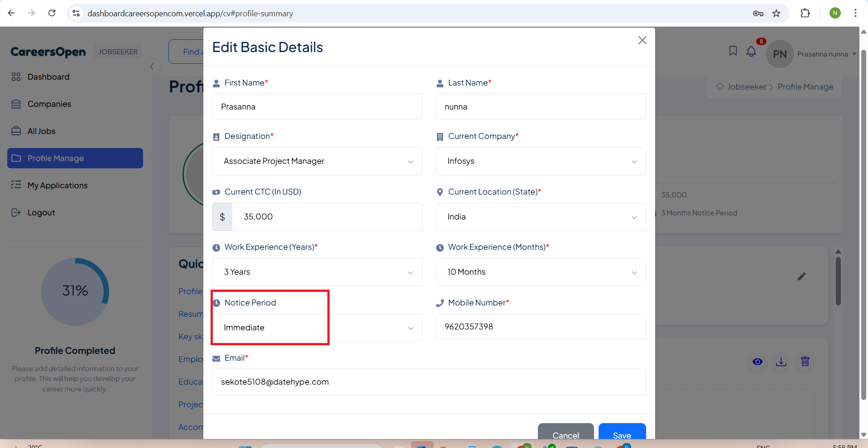Toggle resume view eye icon
Screen dimensions: 868x448
click(x=757, y=362)
